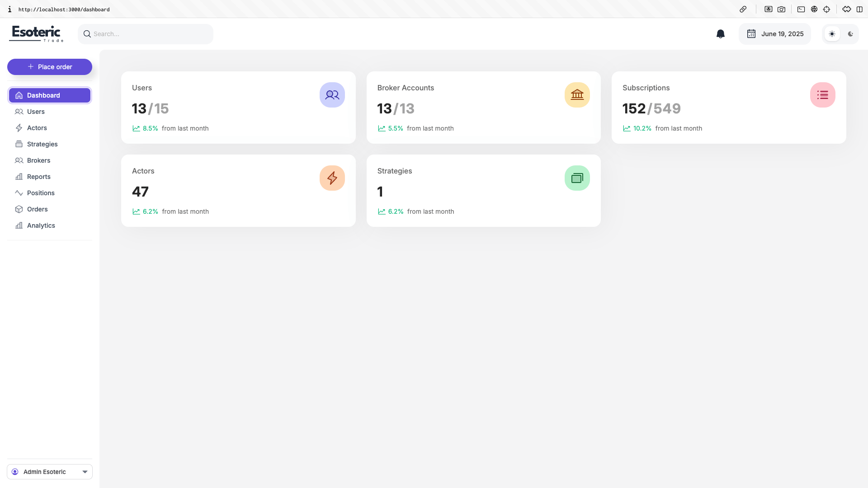Click the notification bell icon
868x488 pixels.
[x=721, y=34]
